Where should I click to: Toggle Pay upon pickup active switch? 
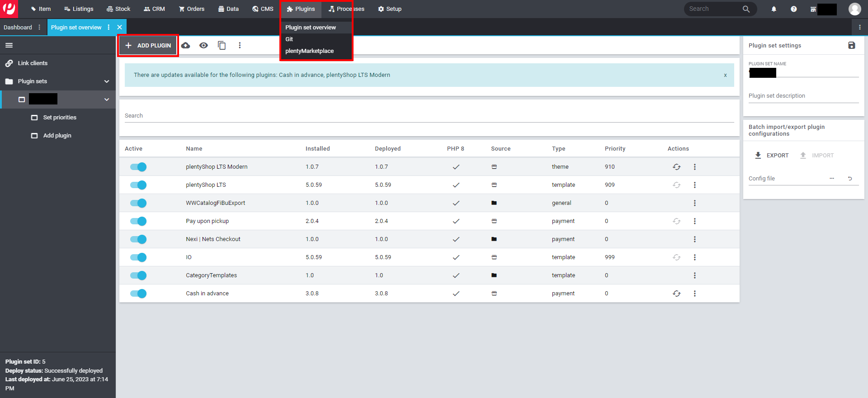click(138, 221)
